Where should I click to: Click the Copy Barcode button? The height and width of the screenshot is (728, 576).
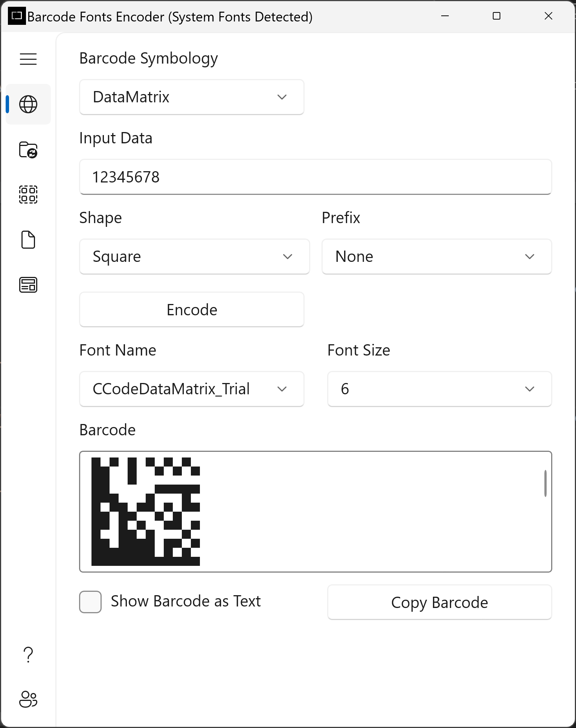[440, 602]
